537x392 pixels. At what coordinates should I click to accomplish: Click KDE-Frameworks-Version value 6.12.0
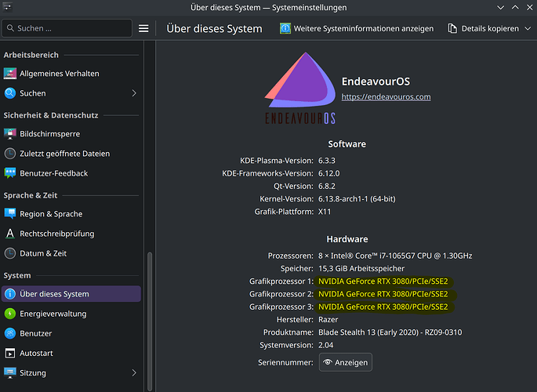(x=329, y=173)
